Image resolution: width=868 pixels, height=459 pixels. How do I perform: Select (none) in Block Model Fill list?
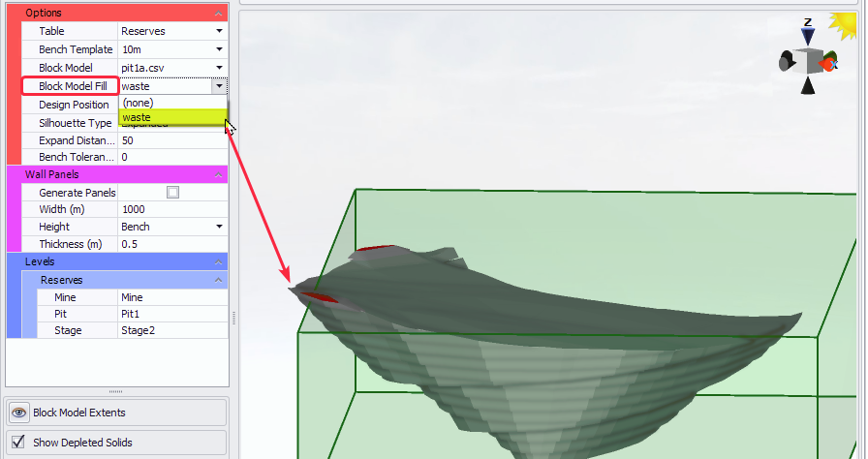point(172,103)
